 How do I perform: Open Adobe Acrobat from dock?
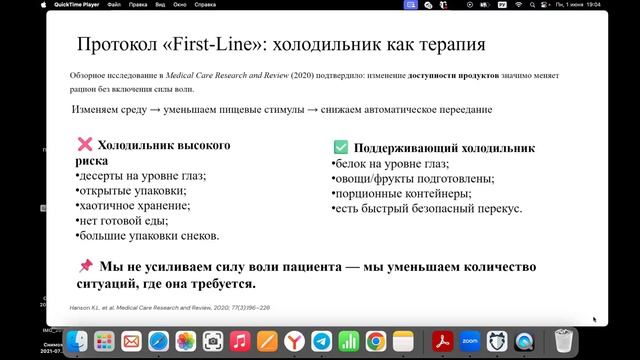point(443,341)
